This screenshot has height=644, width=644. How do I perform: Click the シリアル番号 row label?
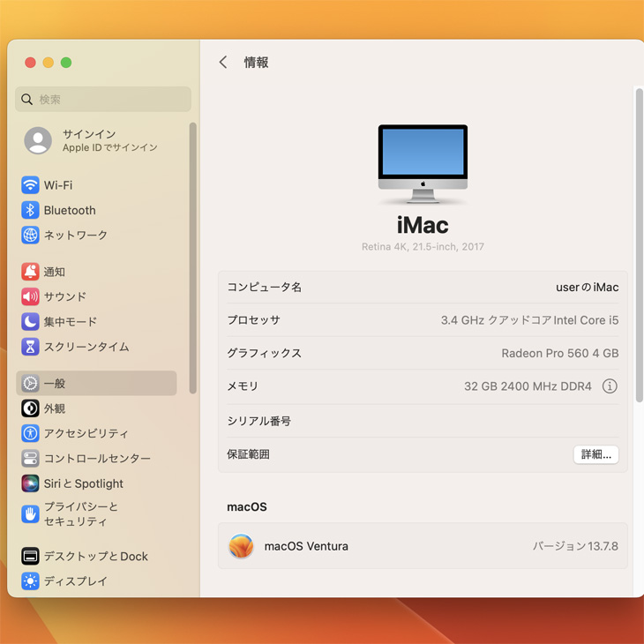tap(259, 421)
